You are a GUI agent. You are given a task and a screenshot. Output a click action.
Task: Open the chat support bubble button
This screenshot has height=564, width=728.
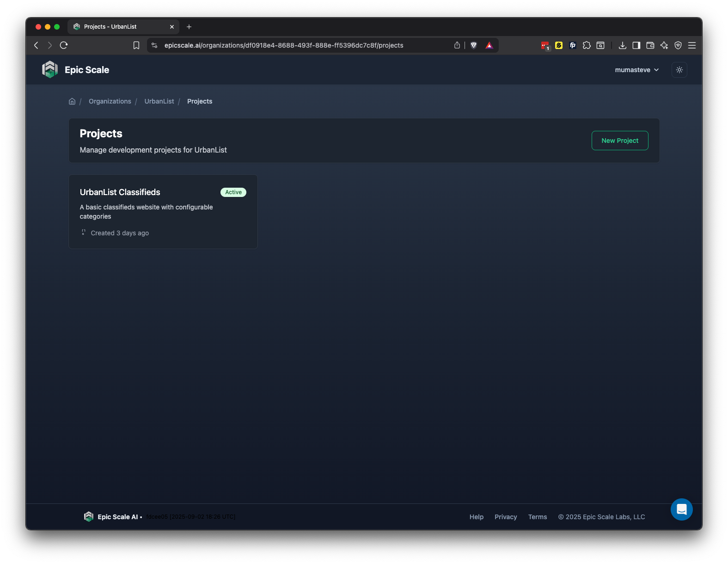682,509
